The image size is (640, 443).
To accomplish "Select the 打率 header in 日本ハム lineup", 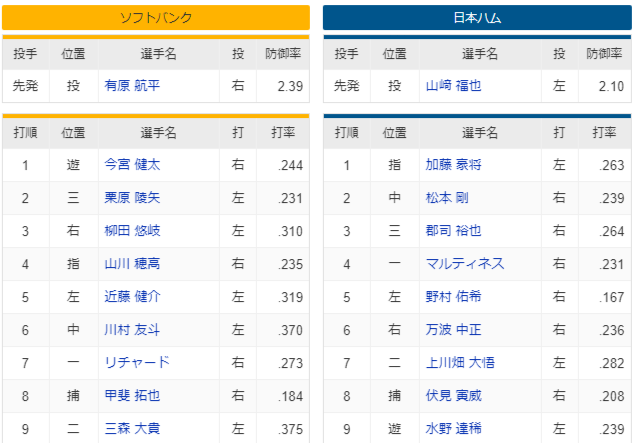I will coord(604,133).
